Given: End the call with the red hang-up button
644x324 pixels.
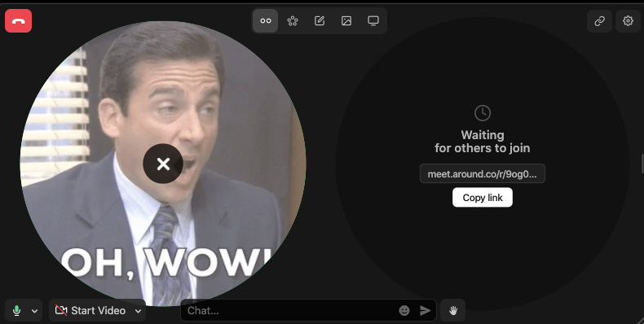Looking at the screenshot, I should point(19,21).
